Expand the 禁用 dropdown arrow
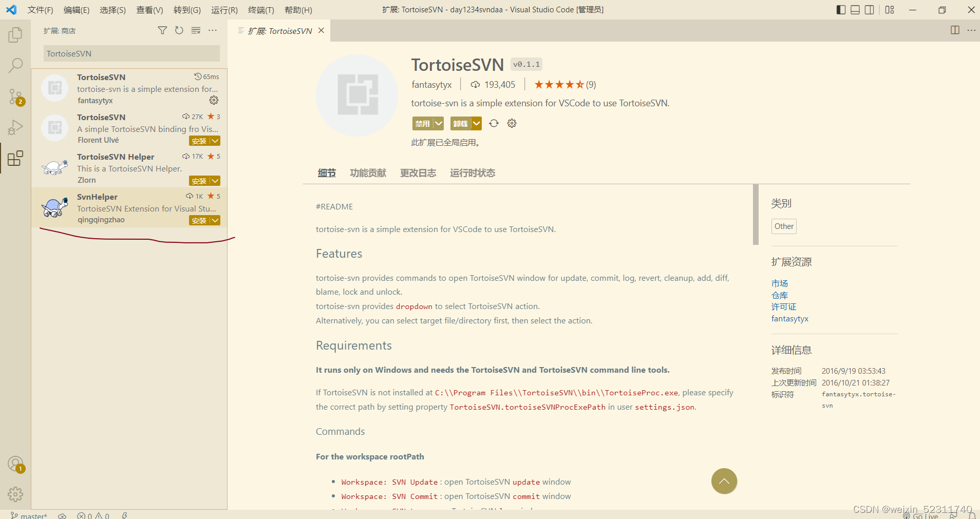The width and height of the screenshot is (980, 519). tap(439, 123)
